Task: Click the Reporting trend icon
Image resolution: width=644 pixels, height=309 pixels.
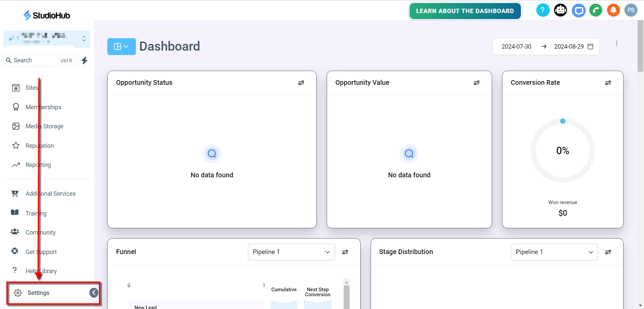Action: pyautogui.click(x=16, y=165)
